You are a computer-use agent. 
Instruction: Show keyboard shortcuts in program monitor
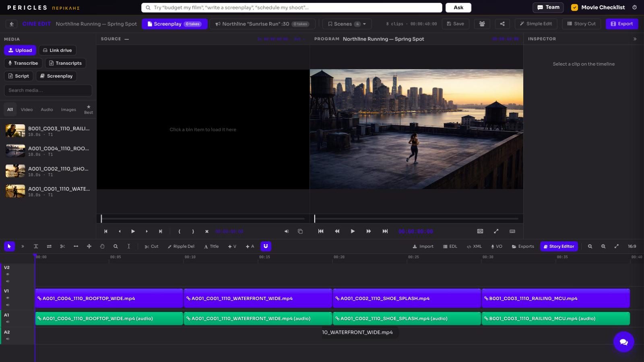click(x=512, y=231)
